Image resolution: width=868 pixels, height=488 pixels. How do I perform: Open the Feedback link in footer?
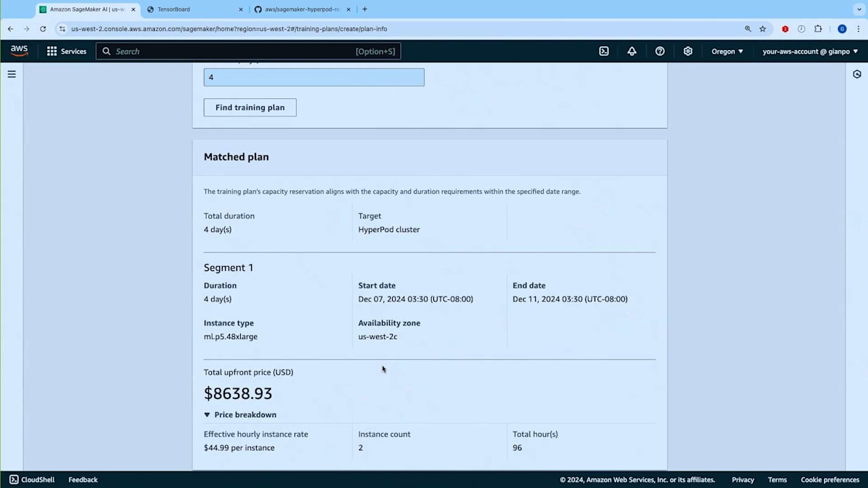point(83,479)
